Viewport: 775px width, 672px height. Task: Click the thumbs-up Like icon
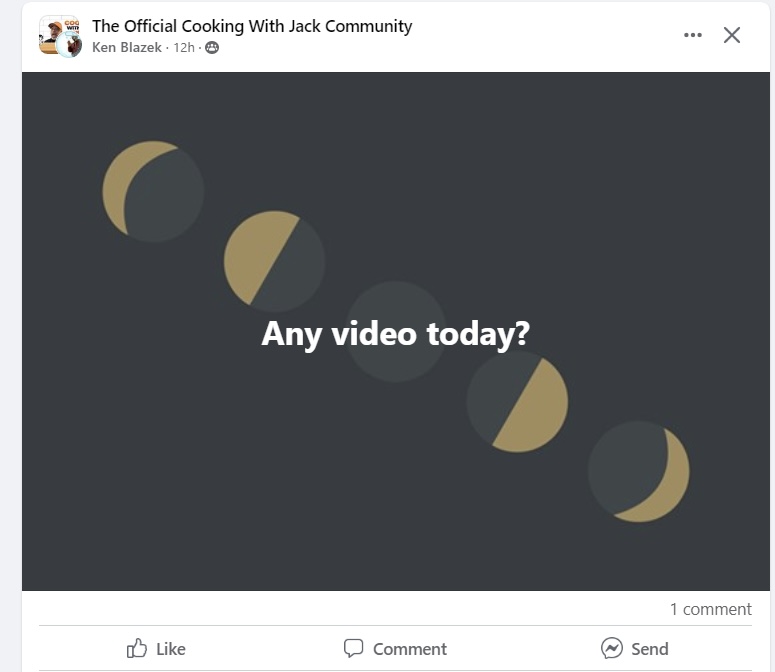point(137,648)
